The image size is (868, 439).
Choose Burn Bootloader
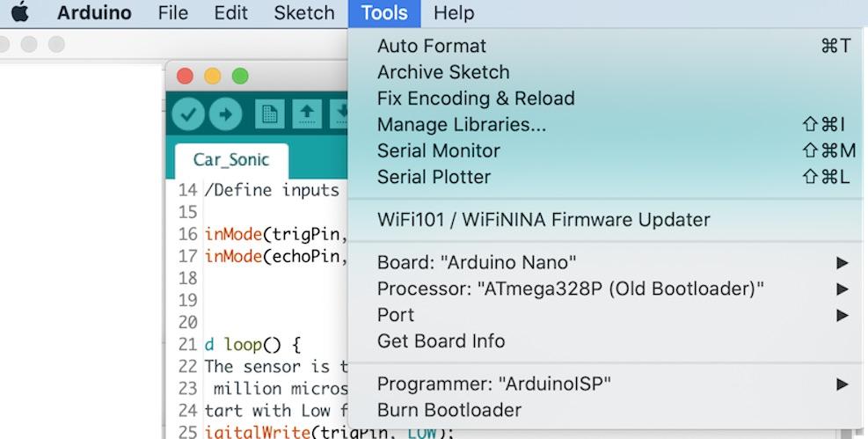(606, 410)
